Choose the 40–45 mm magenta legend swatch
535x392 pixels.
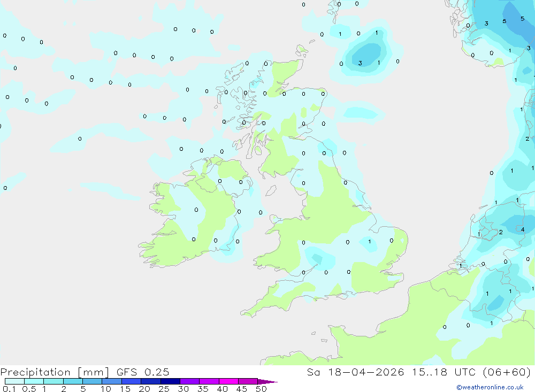coord(228,381)
